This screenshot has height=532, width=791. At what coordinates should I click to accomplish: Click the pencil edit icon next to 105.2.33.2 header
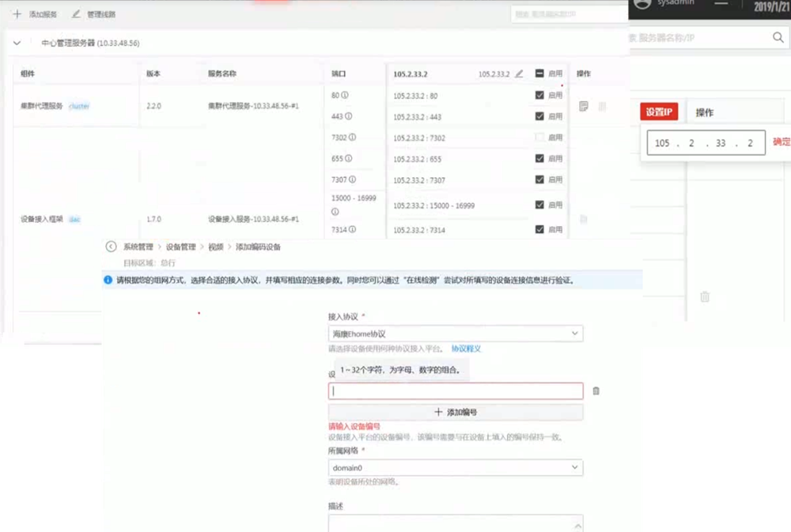pos(519,74)
